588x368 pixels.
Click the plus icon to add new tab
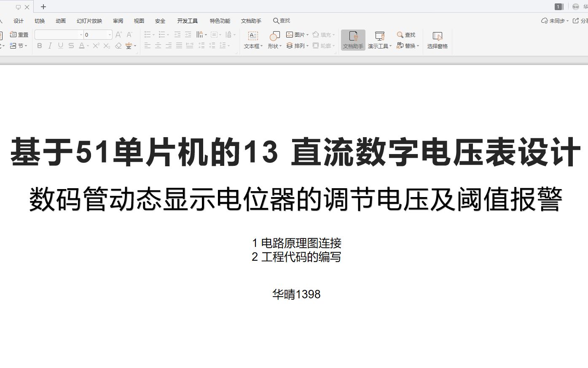pyautogui.click(x=43, y=7)
